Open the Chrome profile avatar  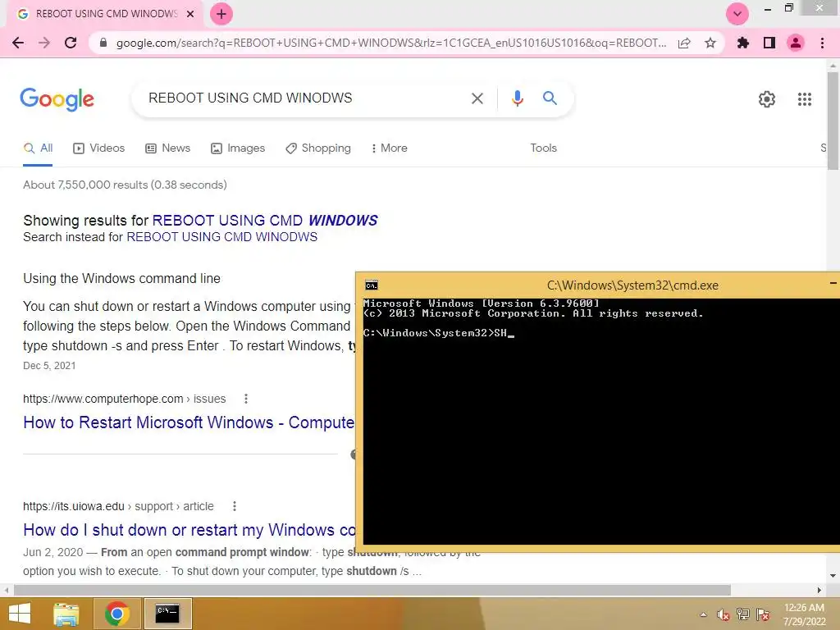coord(796,43)
